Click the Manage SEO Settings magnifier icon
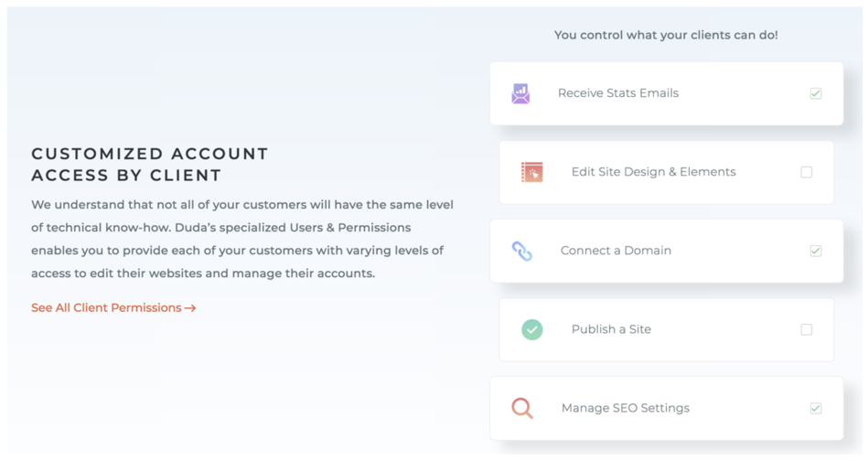Image resolution: width=868 pixels, height=461 pixels. point(522,409)
